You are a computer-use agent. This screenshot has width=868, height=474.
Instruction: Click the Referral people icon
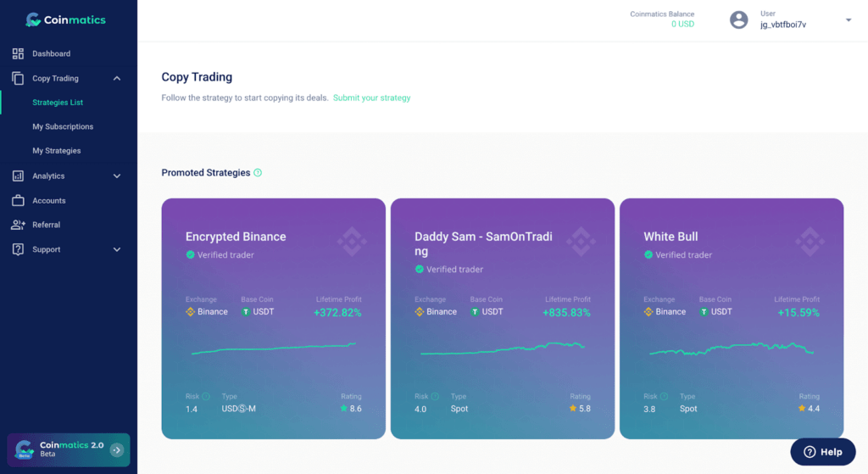coord(18,225)
